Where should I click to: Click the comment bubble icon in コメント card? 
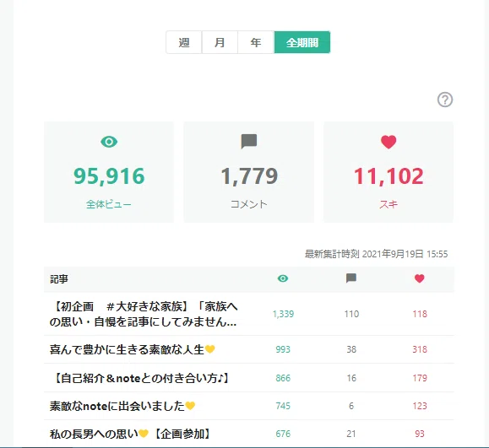pyautogui.click(x=249, y=142)
